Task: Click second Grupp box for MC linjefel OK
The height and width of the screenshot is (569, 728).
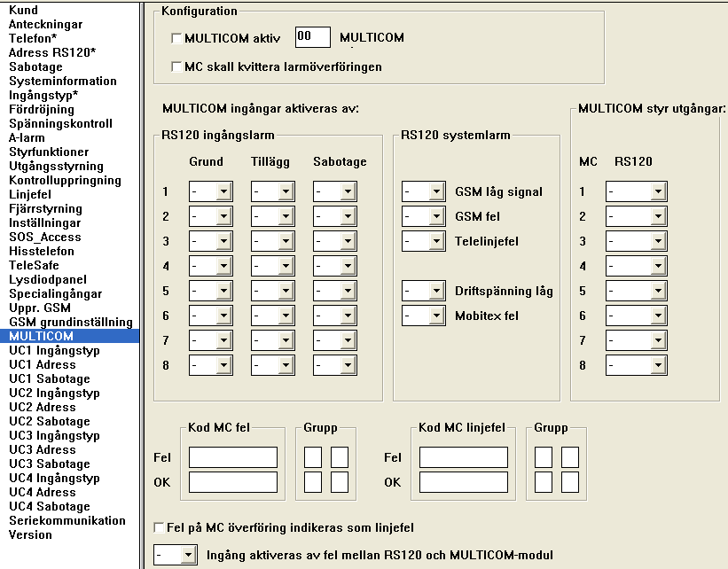Action: coord(570,482)
